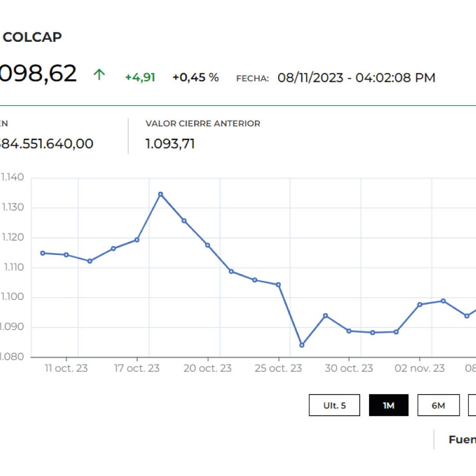Select the peak data point near 1.135
The image size is (476, 476).
[x=161, y=195]
